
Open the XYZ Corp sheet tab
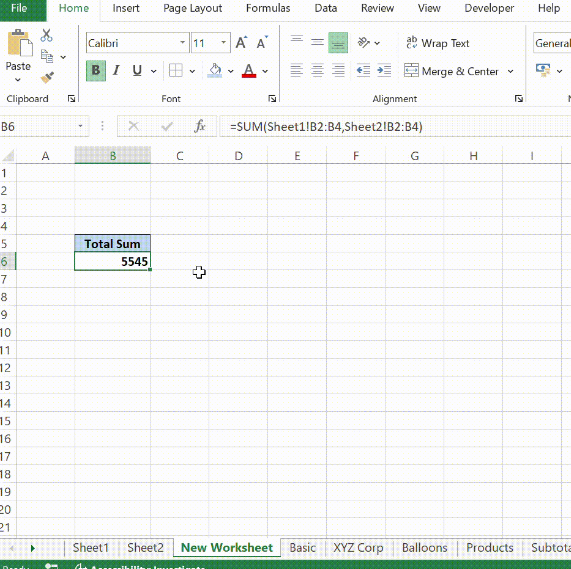(x=358, y=548)
